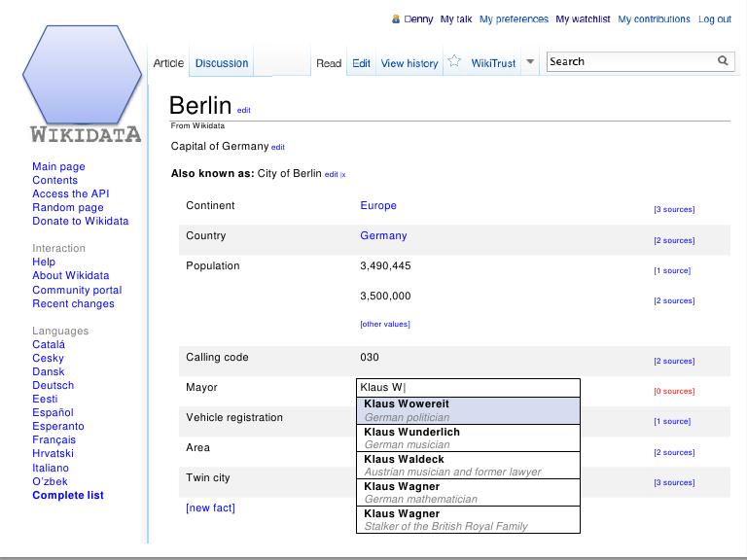Click the star watch icon

[x=454, y=62]
